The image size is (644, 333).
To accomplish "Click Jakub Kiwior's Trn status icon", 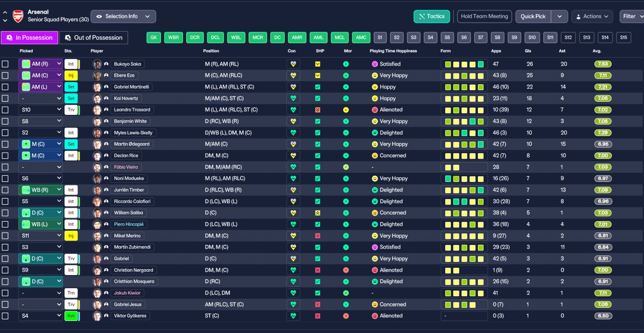I will coord(71,293).
